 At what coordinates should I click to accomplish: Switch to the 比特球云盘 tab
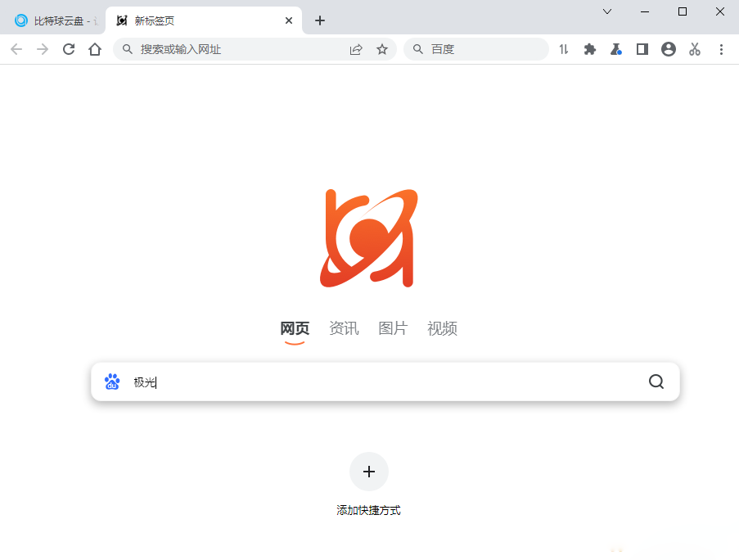[x=56, y=20]
